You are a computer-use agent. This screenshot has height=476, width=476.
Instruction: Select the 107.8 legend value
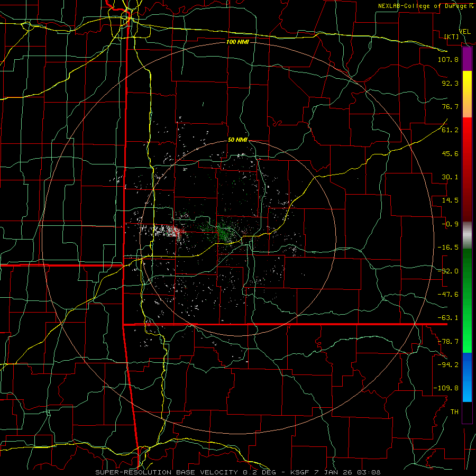(448, 59)
